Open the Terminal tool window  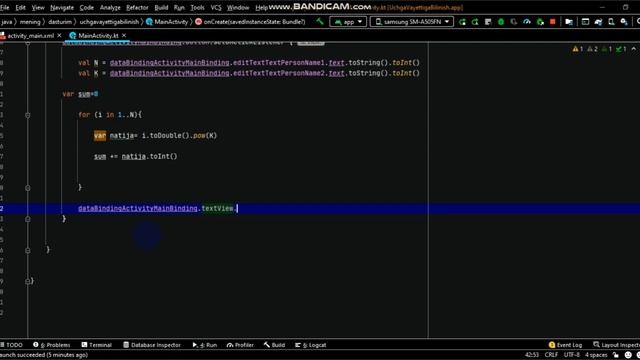click(96, 345)
